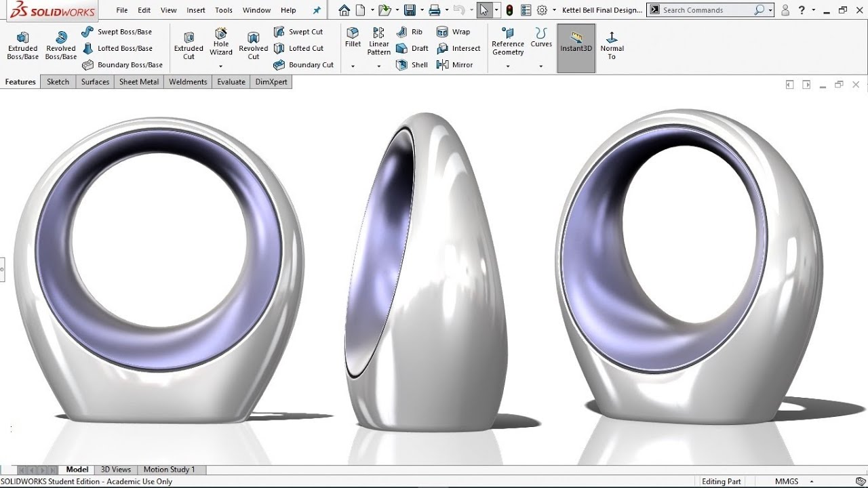Select the Extruded Boss/Base tool

click(22, 46)
